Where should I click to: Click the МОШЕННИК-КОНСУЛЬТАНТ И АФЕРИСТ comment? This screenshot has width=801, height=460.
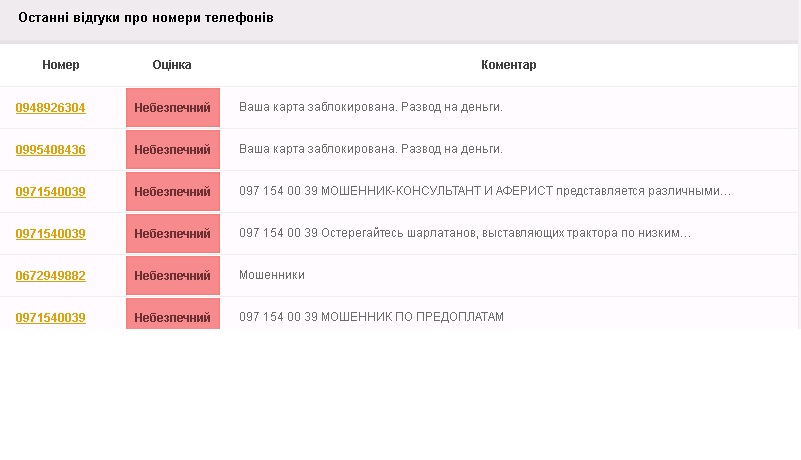(x=485, y=191)
